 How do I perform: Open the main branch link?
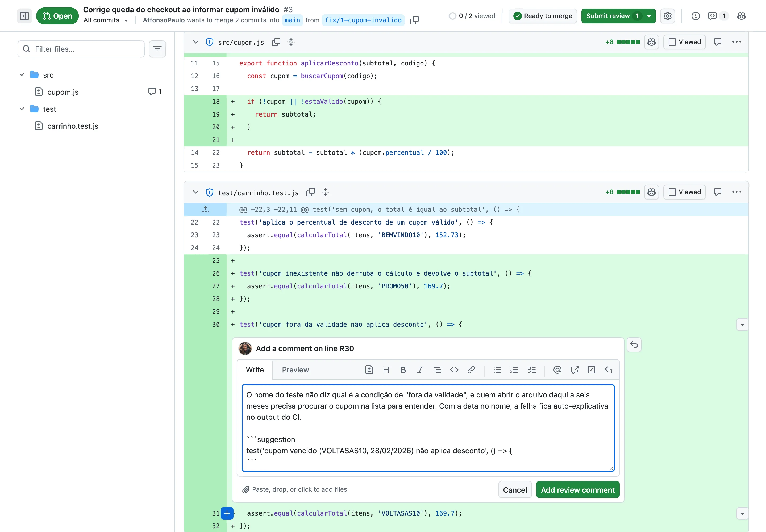[x=292, y=20]
